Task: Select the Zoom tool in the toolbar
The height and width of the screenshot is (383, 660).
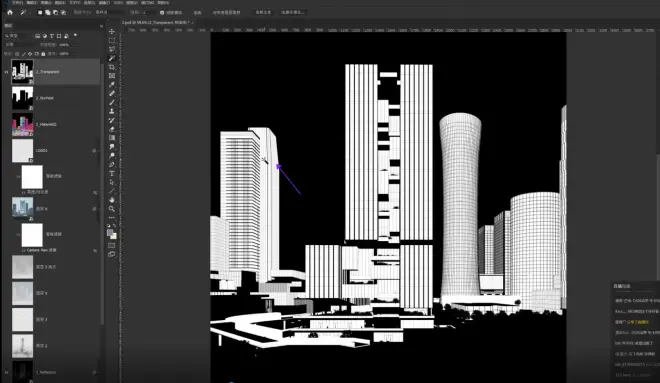Action: (112, 209)
